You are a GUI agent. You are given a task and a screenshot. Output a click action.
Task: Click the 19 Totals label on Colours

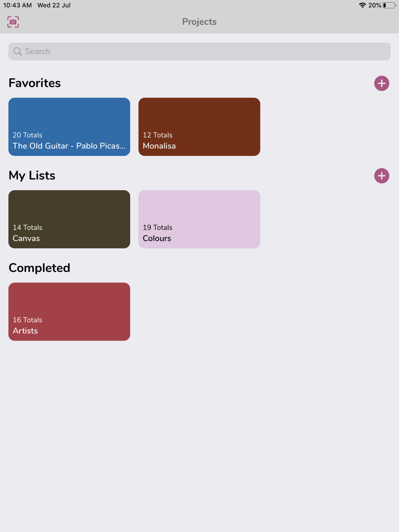[x=158, y=228]
